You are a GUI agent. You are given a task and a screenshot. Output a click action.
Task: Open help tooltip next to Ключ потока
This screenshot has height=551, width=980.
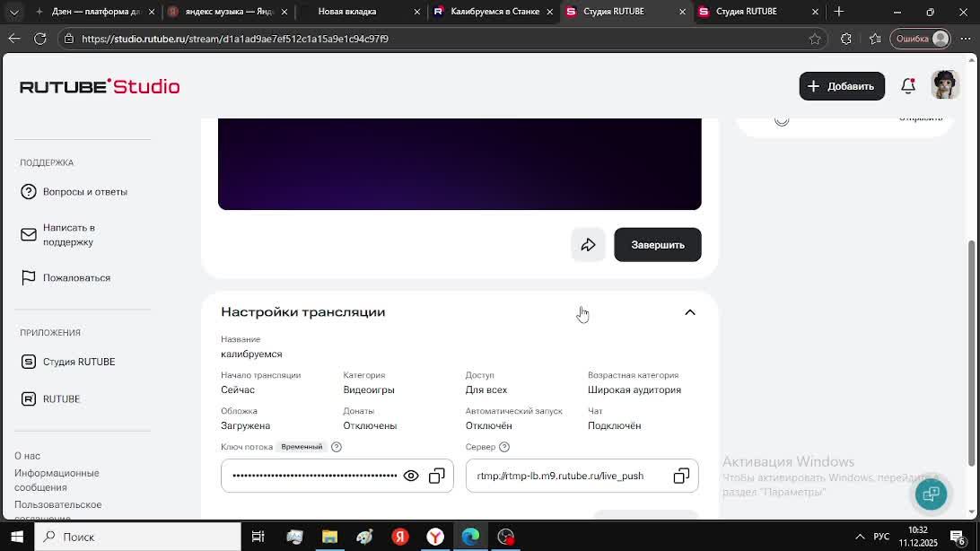tap(337, 447)
